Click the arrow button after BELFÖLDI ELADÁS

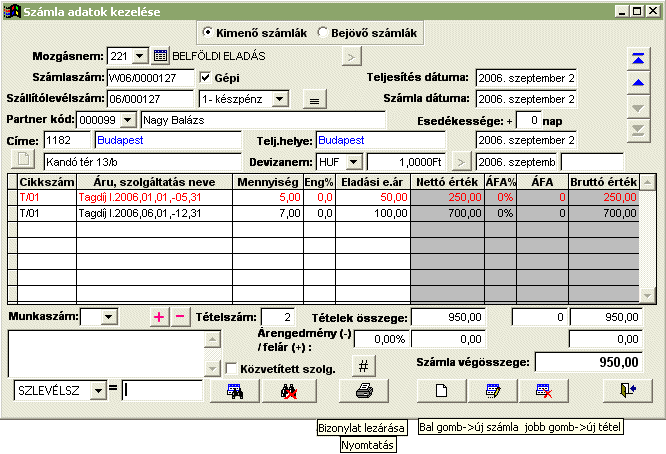(351, 56)
